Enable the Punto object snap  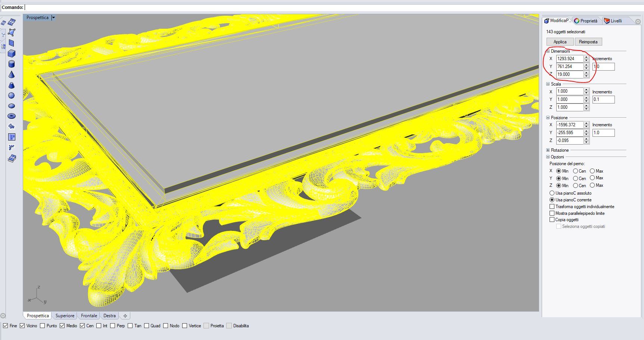click(43, 326)
